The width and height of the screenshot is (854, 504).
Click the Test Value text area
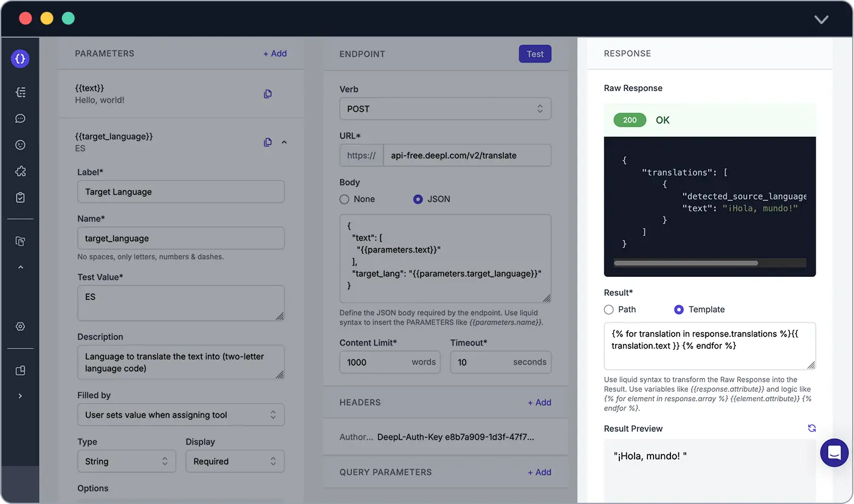click(181, 303)
